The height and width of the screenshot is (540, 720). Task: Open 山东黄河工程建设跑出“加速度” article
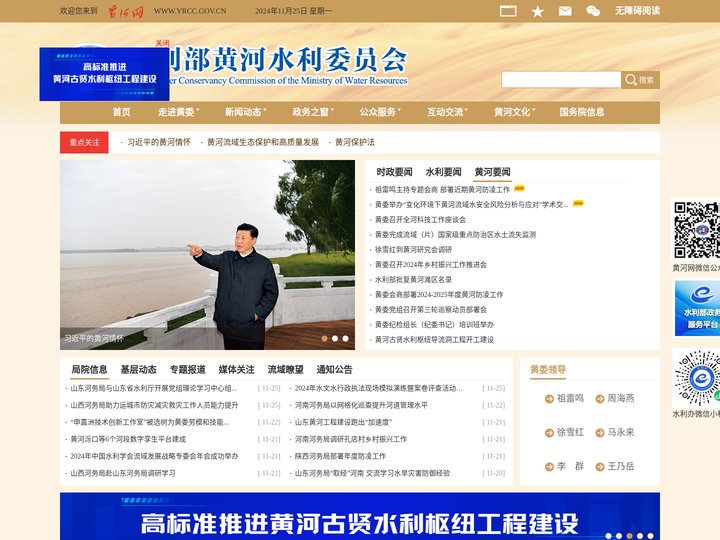pyautogui.click(x=344, y=422)
